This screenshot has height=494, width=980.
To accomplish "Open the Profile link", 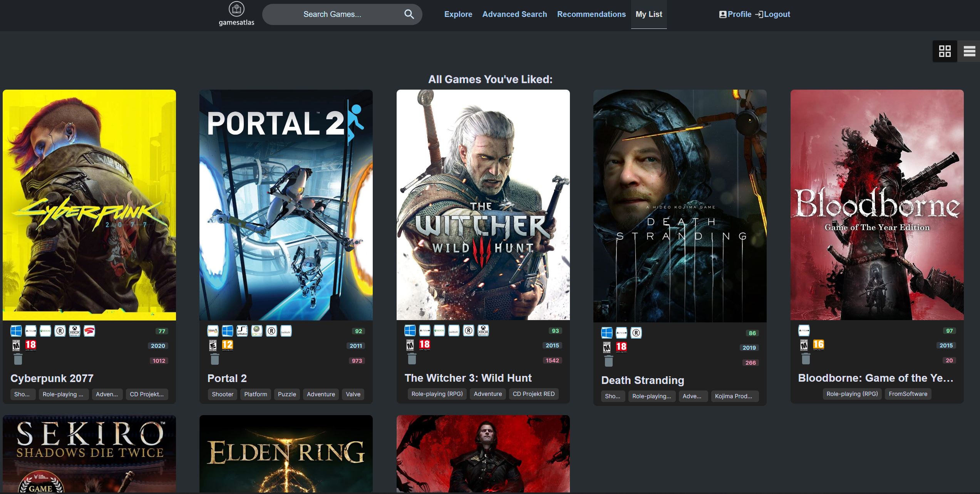I will click(x=735, y=14).
